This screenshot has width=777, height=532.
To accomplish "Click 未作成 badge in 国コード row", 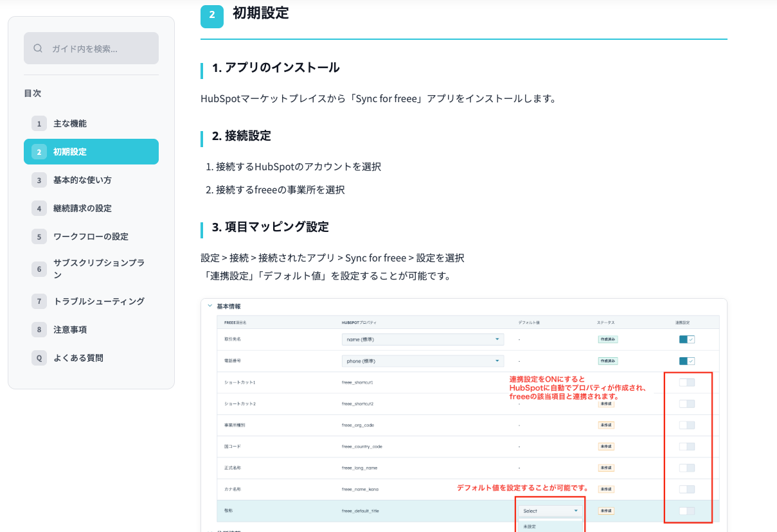I will pyautogui.click(x=606, y=447).
